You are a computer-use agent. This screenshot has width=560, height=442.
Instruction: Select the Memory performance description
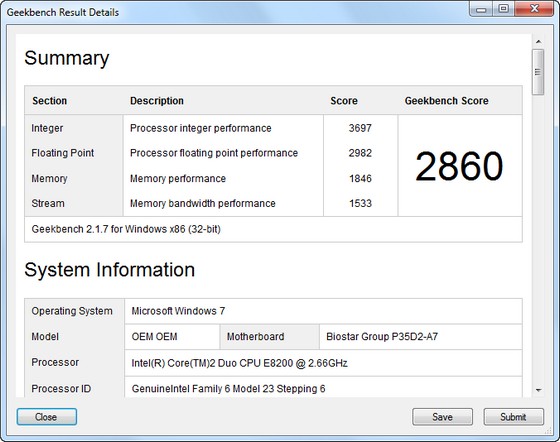coord(178,178)
